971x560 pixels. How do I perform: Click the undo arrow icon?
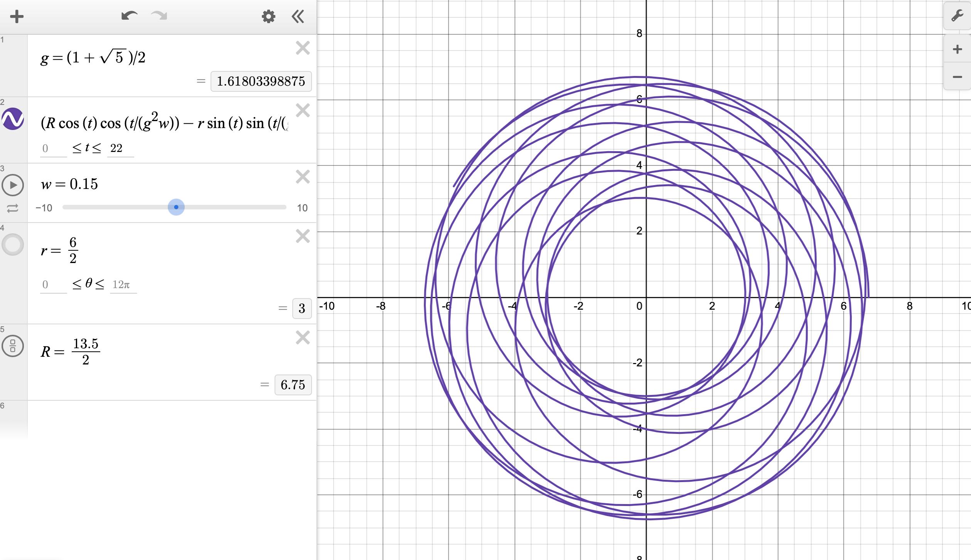(129, 16)
